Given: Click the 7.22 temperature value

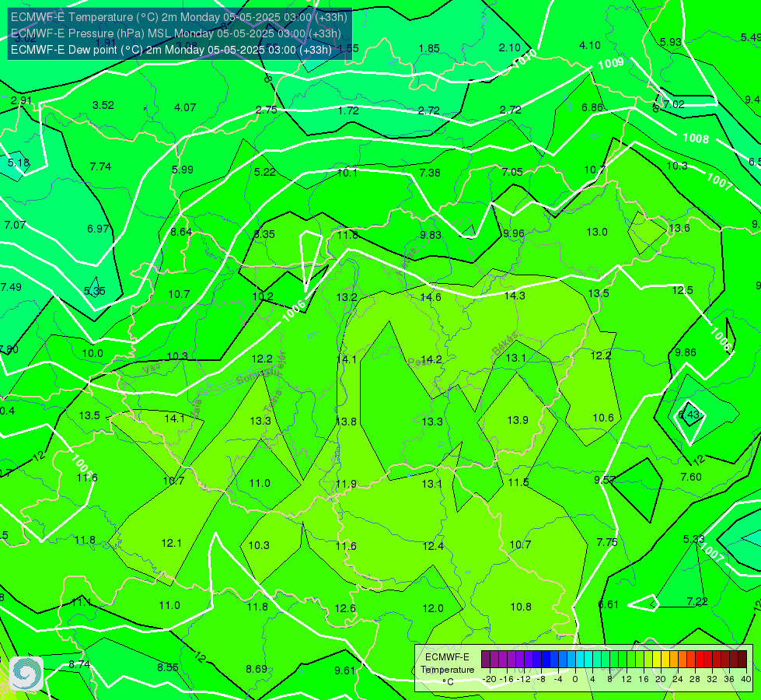Looking at the screenshot, I should (x=697, y=602).
